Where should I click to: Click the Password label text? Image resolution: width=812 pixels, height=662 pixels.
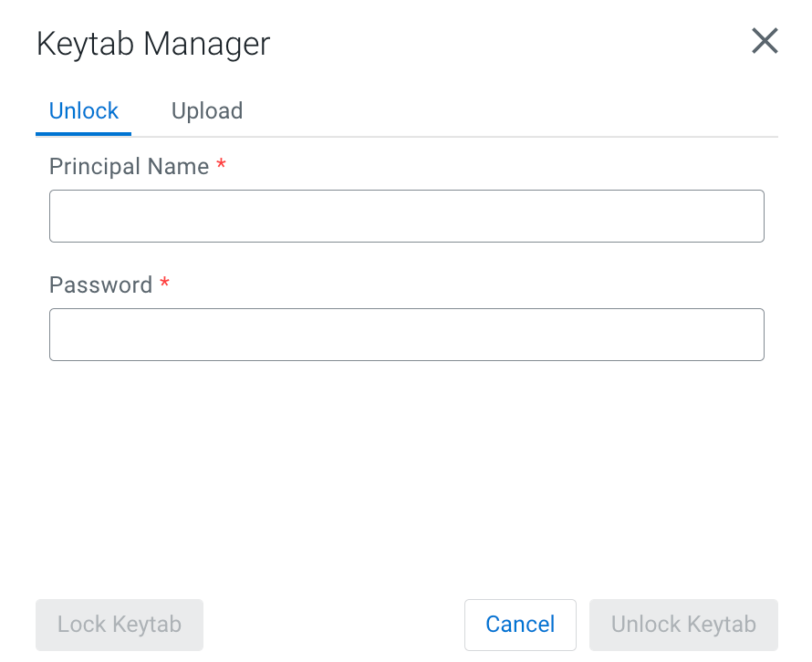[100, 285]
